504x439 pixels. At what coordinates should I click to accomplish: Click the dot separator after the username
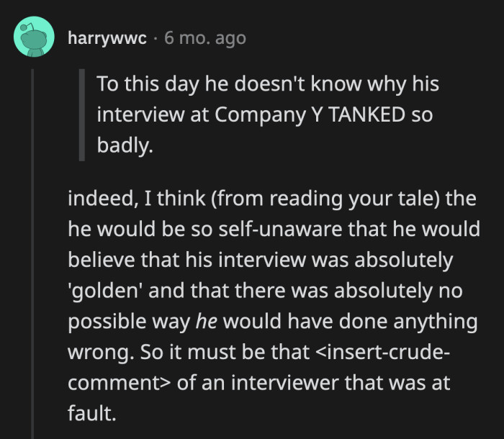pos(156,38)
